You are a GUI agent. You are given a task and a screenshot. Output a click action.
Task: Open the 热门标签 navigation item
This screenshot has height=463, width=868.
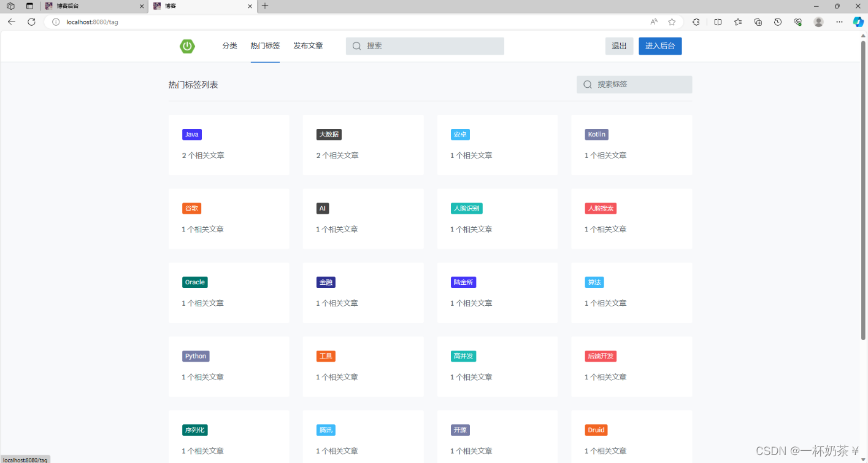point(265,46)
